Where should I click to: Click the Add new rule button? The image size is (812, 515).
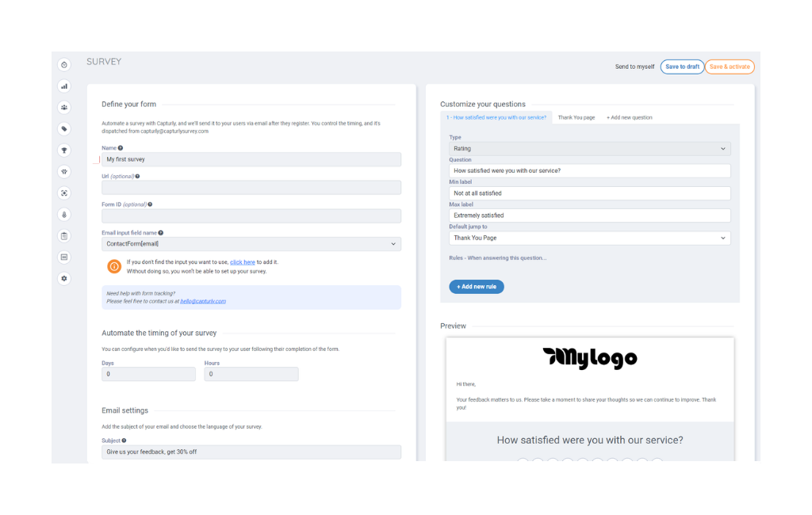pos(477,287)
